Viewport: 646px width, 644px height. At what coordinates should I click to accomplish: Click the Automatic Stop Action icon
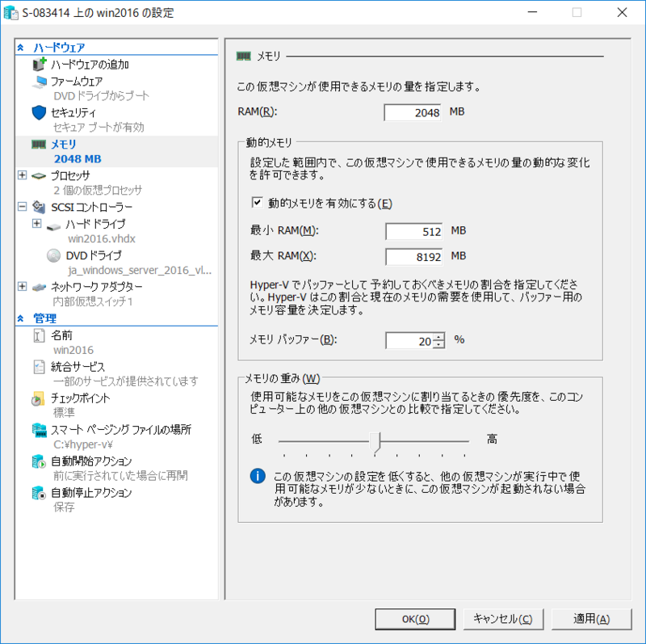39,493
